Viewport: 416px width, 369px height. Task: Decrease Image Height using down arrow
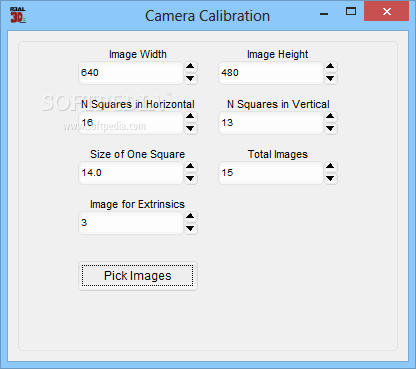coord(330,79)
